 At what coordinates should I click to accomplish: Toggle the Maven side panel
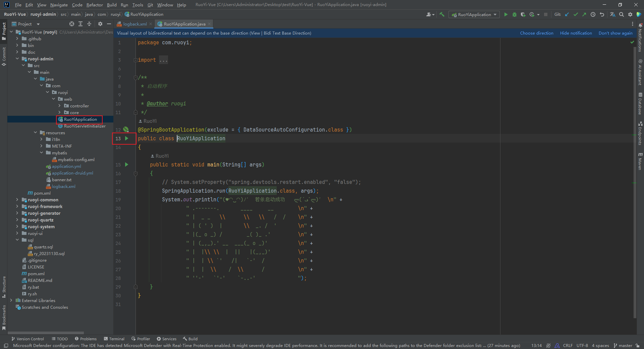[x=640, y=161]
